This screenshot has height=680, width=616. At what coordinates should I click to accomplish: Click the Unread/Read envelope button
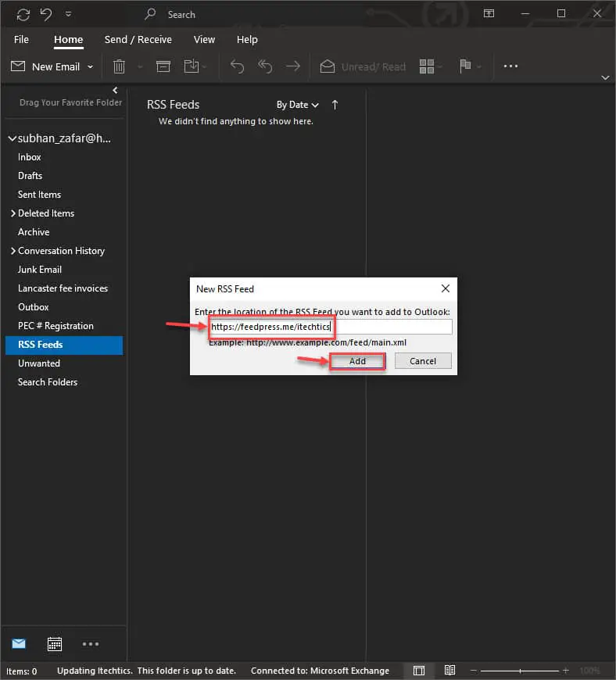click(363, 66)
